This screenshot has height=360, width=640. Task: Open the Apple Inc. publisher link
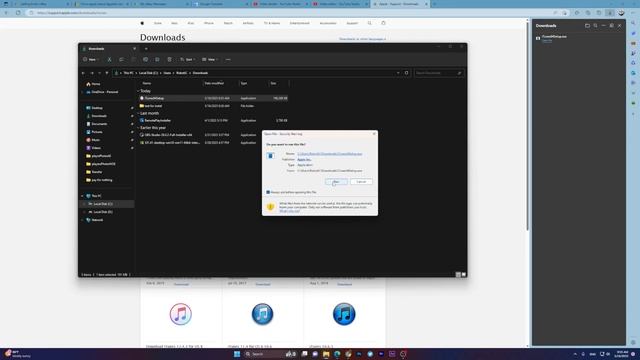tap(304, 160)
